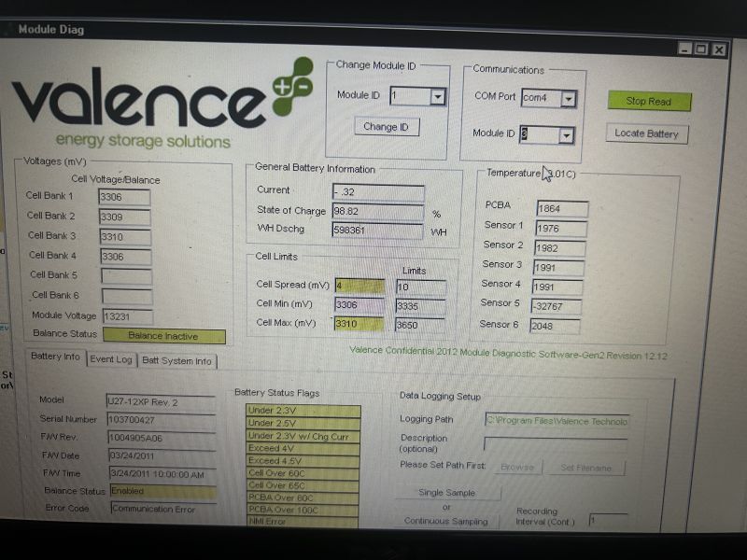Image resolution: width=747 pixels, height=560 pixels.
Task: Open the COM Port dropdown arrow
Action: click(568, 99)
